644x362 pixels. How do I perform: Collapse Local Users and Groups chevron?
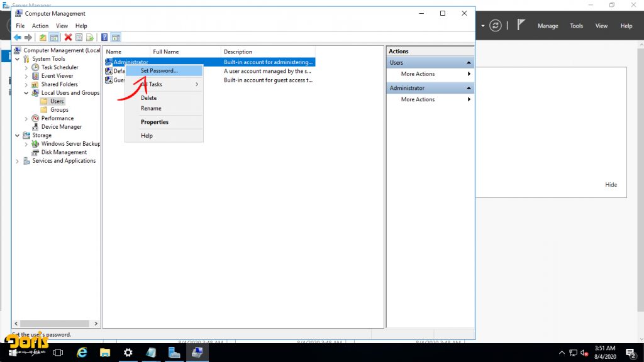coord(26,93)
